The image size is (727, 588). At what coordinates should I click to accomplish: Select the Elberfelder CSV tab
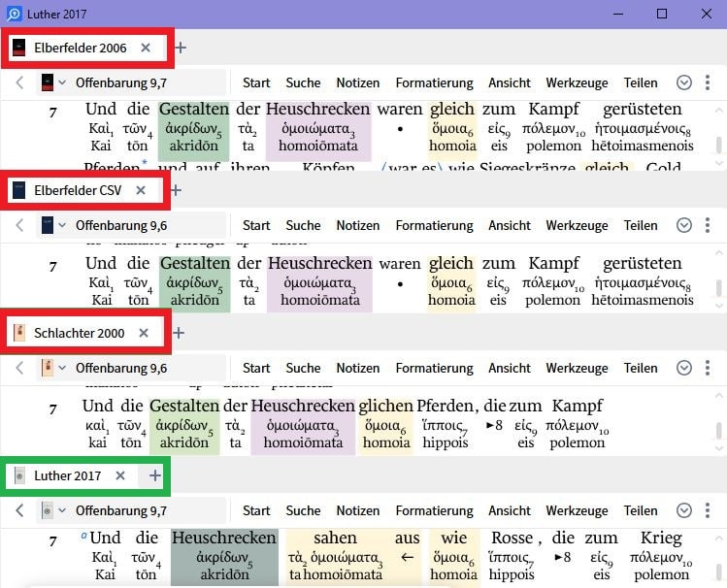tap(78, 190)
